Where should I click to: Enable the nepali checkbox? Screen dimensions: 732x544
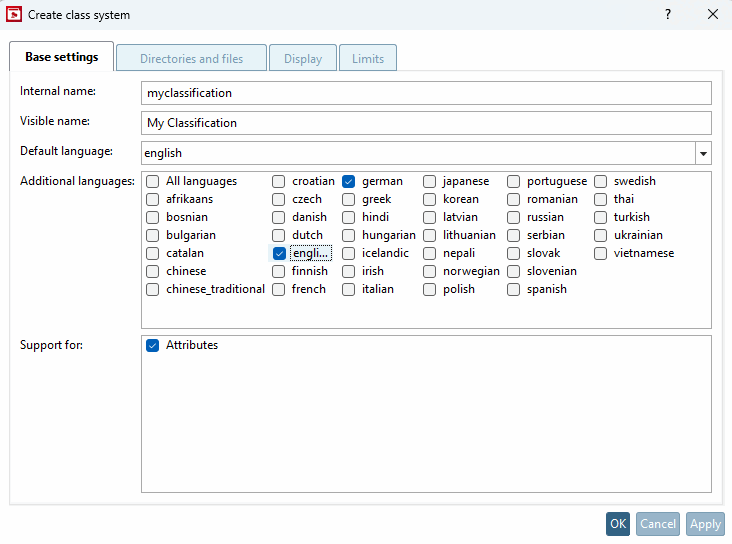pos(429,253)
